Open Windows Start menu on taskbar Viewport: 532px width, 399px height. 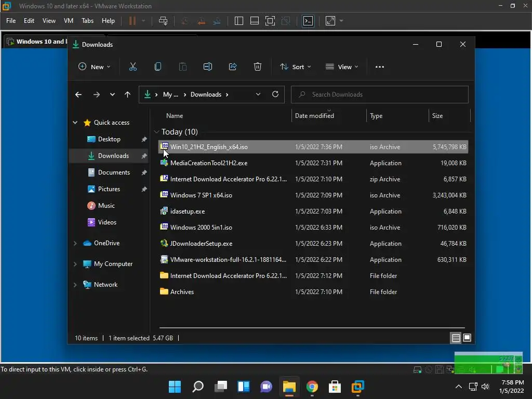175,387
